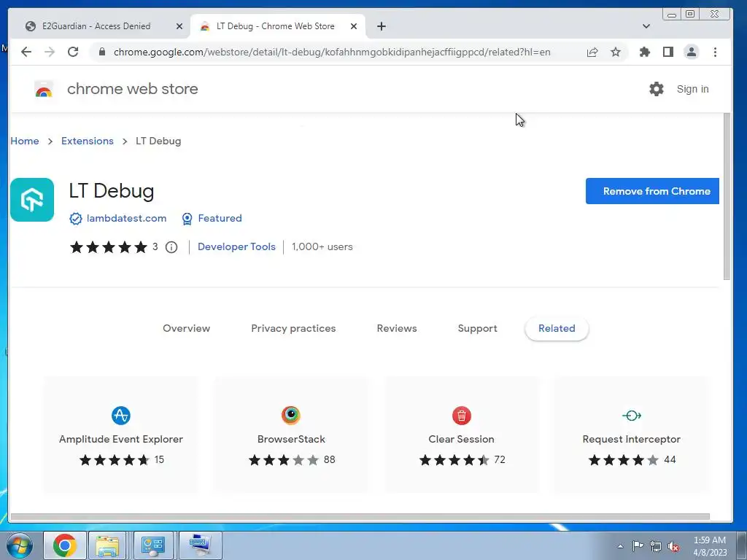Click the Request Interceptor icon
The width and height of the screenshot is (747, 560).
[632, 416]
